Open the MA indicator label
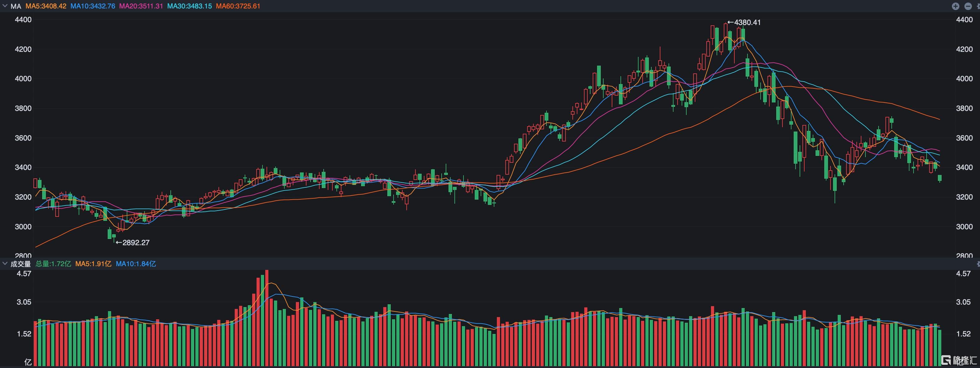This screenshot has width=980, height=368. [16, 6]
